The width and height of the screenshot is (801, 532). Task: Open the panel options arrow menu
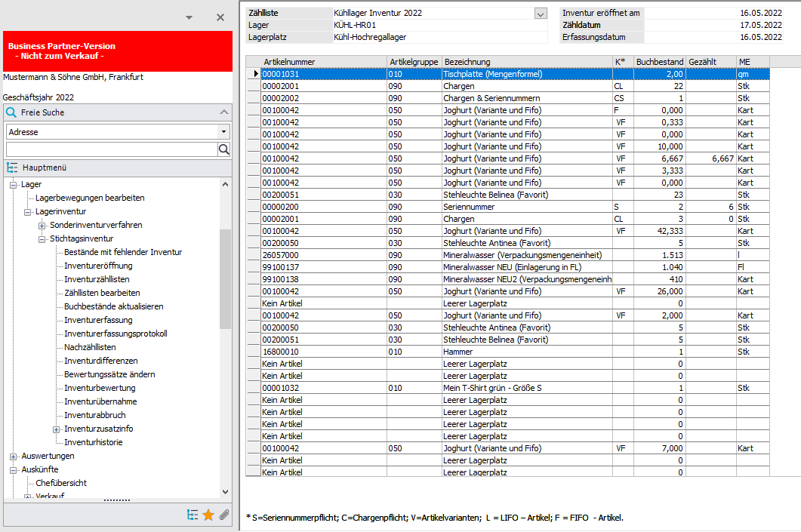(189, 17)
